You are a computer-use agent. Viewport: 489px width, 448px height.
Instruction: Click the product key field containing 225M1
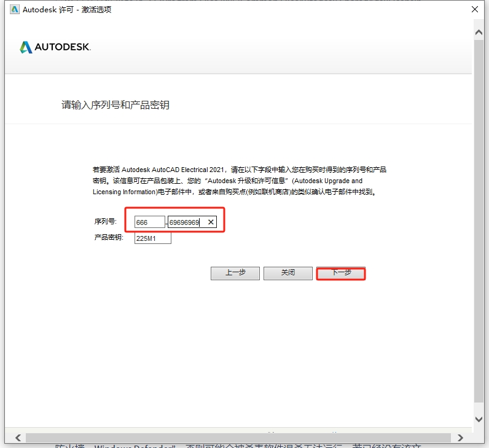click(x=153, y=238)
